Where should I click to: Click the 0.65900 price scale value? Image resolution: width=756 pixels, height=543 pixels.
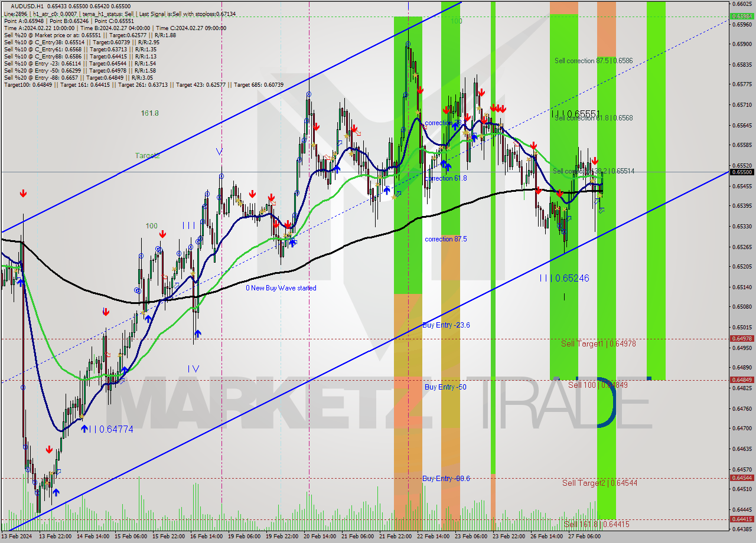[x=742, y=44]
